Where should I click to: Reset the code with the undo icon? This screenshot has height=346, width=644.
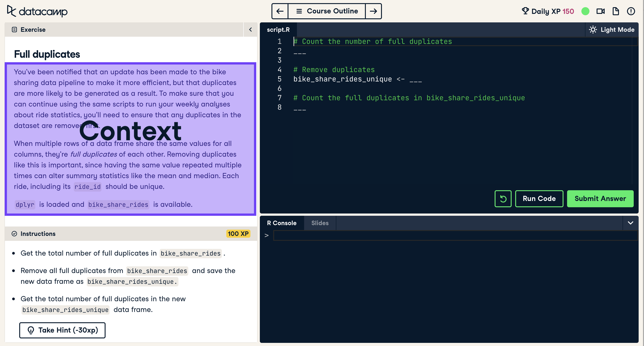[x=503, y=199]
